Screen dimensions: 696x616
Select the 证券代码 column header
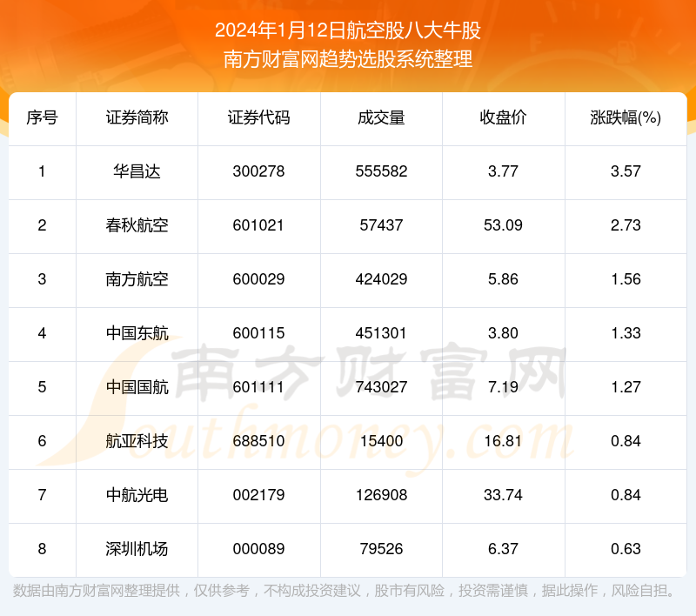(258, 118)
